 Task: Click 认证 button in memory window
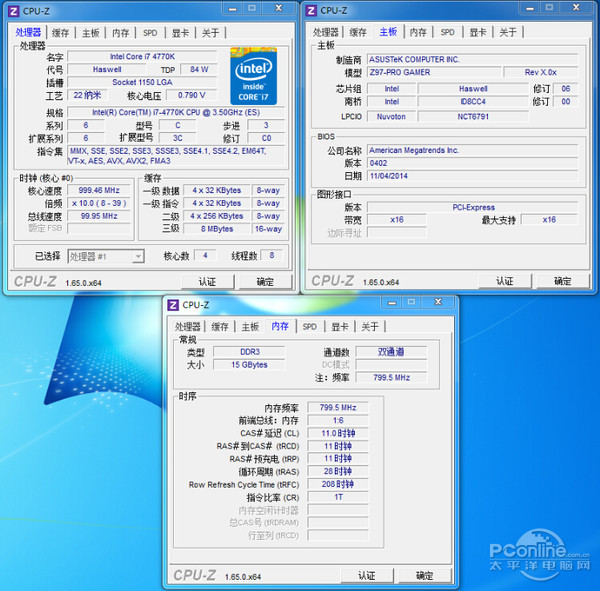coord(367,576)
